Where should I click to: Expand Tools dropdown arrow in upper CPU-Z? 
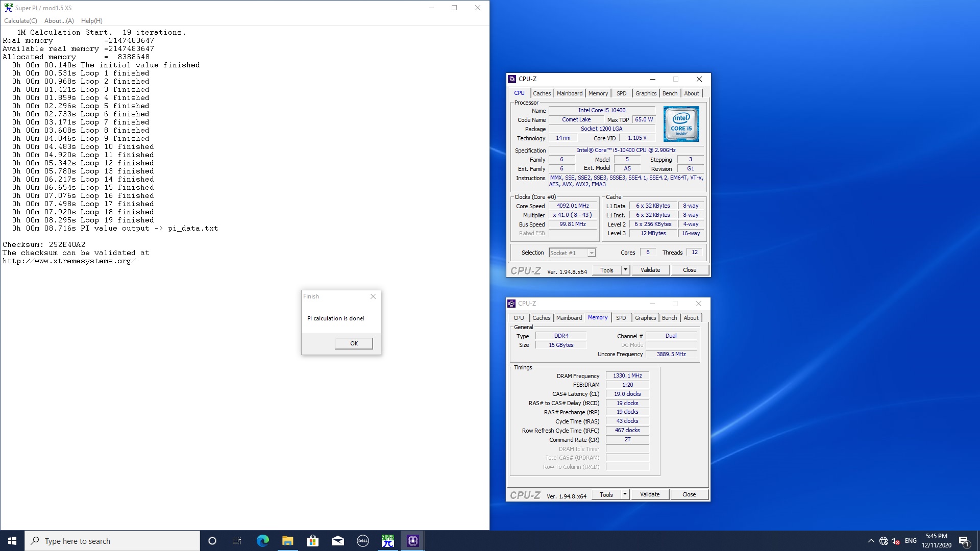click(625, 270)
